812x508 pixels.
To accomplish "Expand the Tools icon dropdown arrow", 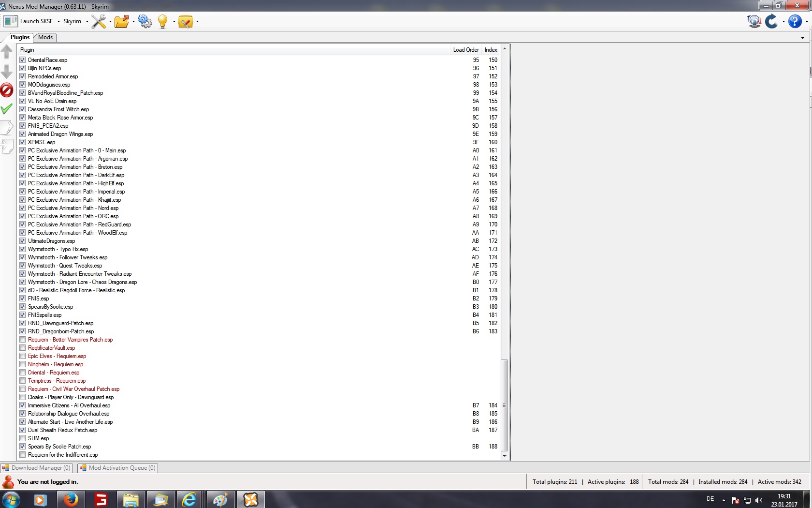I will (x=110, y=22).
